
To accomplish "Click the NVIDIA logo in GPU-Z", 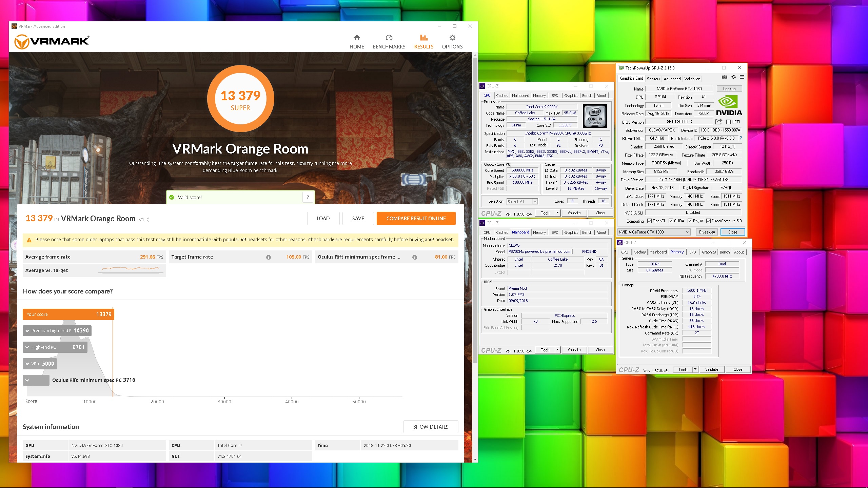I will click(x=729, y=106).
